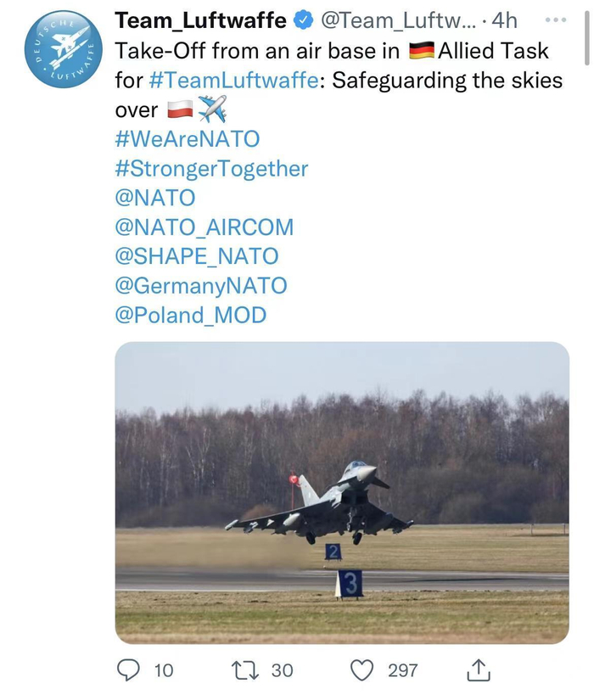This screenshot has width=594, height=700.
Task: Open the three-dot more options menu
Action: point(556,20)
